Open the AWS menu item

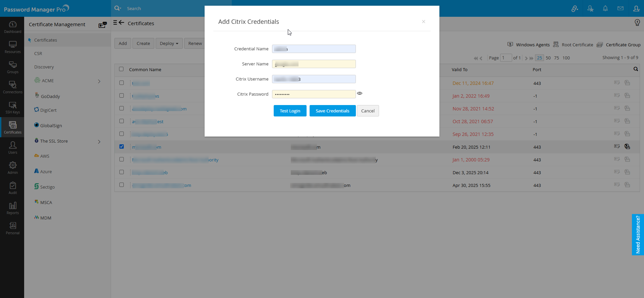pyautogui.click(x=45, y=156)
